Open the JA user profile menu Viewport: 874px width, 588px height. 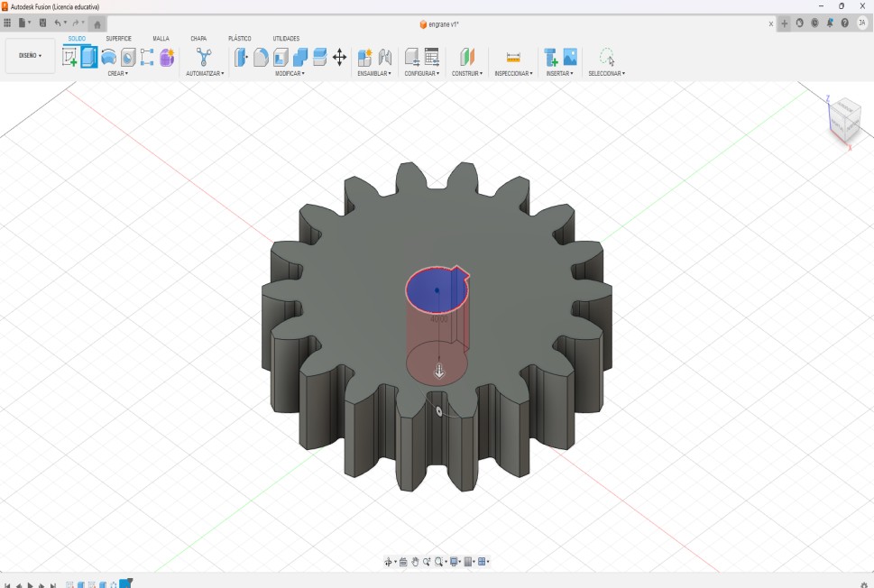pyautogui.click(x=862, y=23)
